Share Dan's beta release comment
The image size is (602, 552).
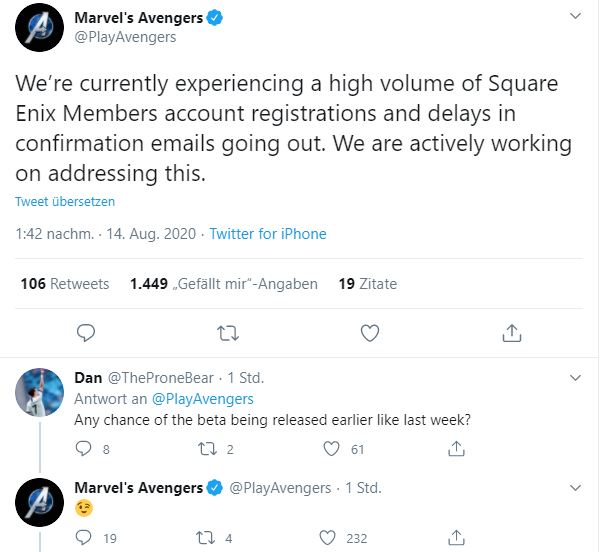[457, 450]
